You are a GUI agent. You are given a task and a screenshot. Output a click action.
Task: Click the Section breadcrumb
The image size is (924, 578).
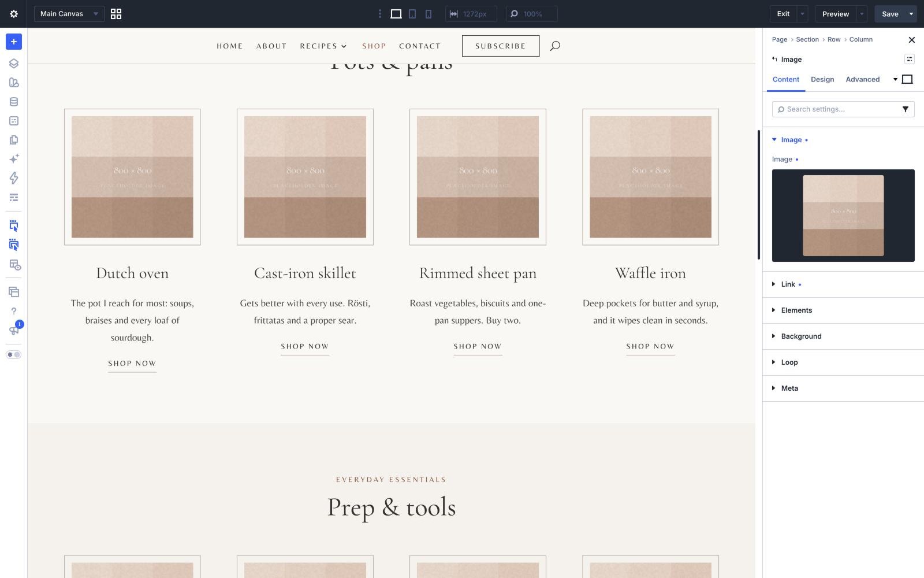click(x=807, y=39)
